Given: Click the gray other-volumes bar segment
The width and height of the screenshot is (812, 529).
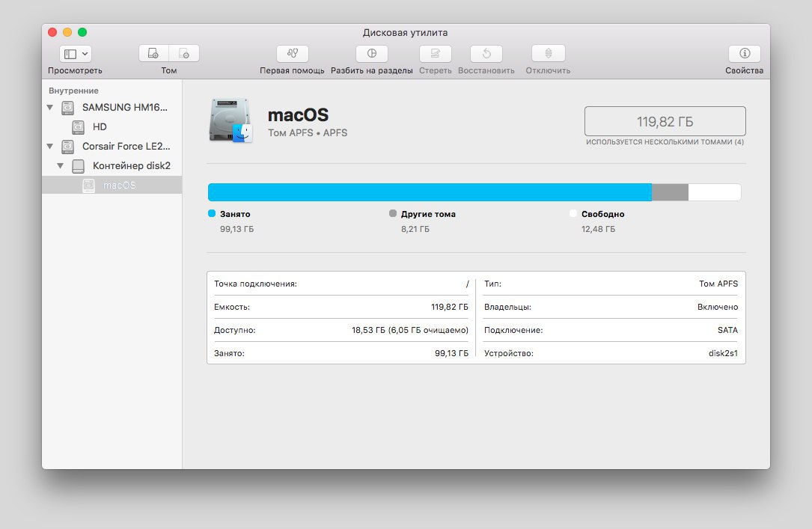Looking at the screenshot, I should pos(670,192).
